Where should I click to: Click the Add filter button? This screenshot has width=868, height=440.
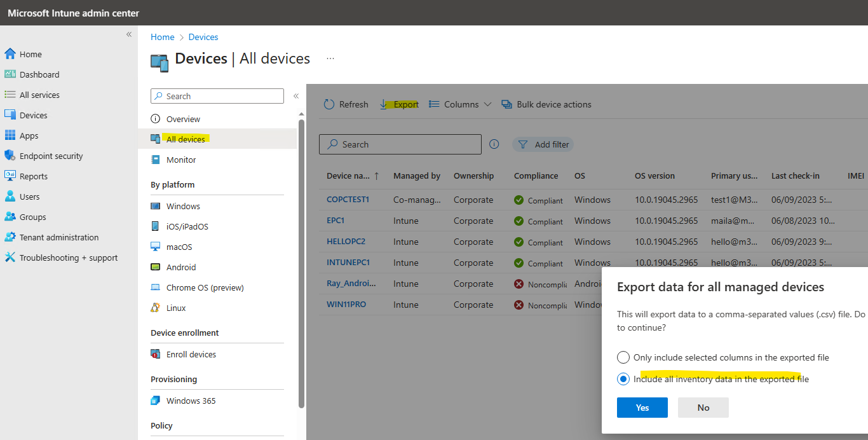click(x=543, y=144)
